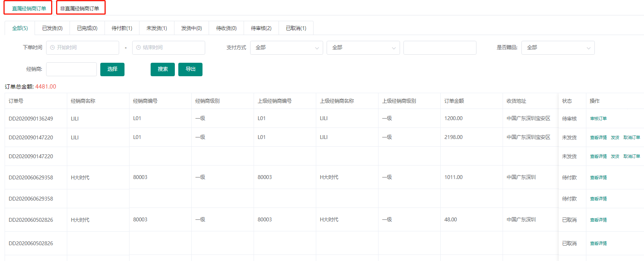This screenshot has width=644, height=261.
Task: Open 查看详情 for the 1011.00 order
Action: click(598, 177)
